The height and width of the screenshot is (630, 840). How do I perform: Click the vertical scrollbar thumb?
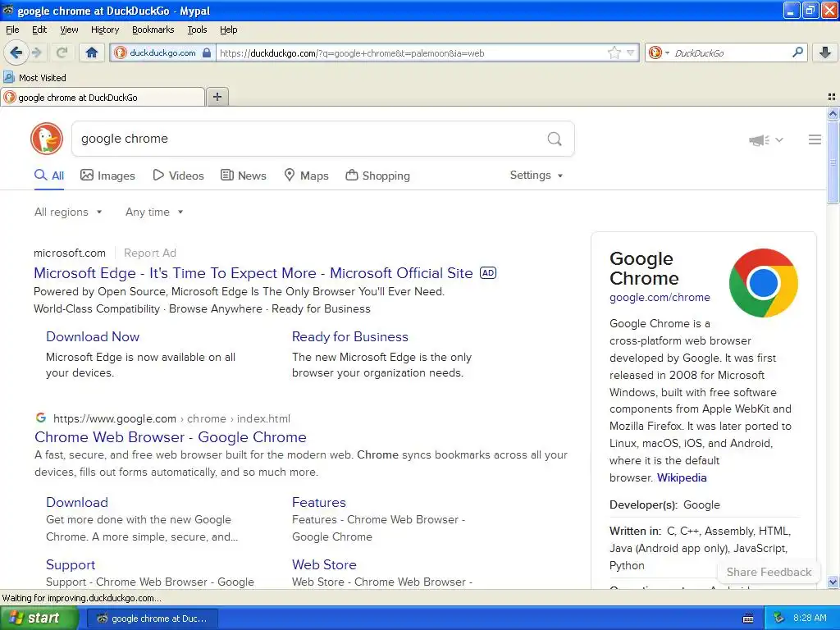833,162
